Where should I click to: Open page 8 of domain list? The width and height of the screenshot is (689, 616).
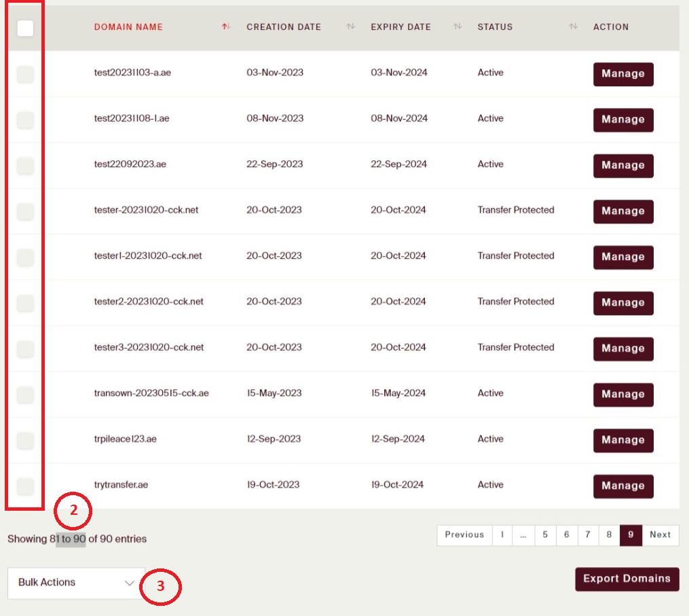pos(610,535)
